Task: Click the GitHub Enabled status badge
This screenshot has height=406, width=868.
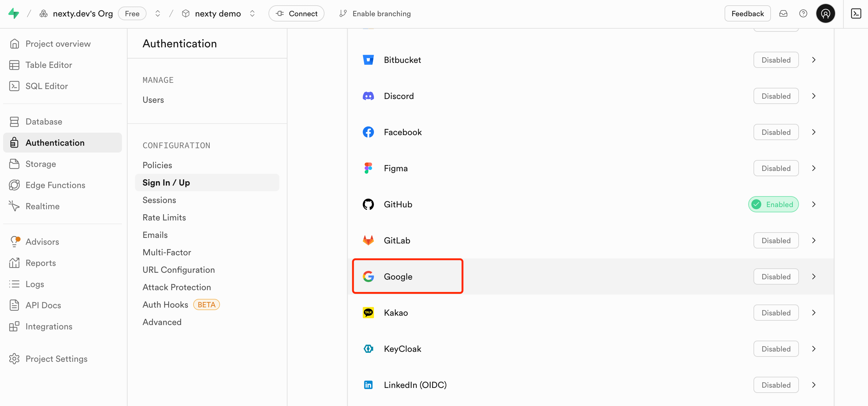Action: 773,204
